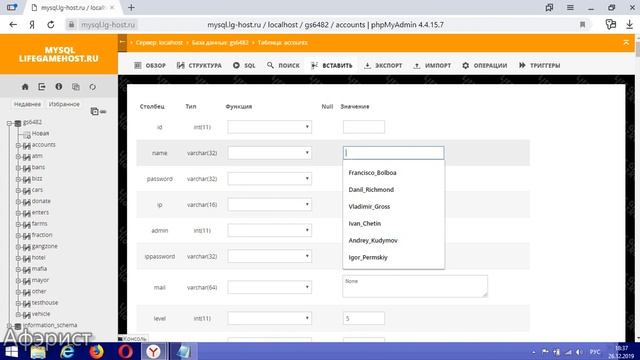Screen dimensions: 640x360
Task: Open the Экспорт tab
Action: 383,65
